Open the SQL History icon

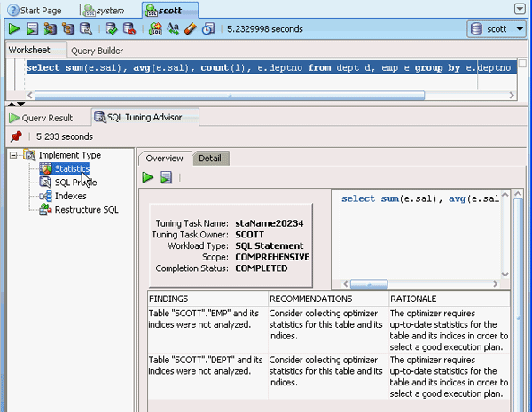tap(208, 29)
